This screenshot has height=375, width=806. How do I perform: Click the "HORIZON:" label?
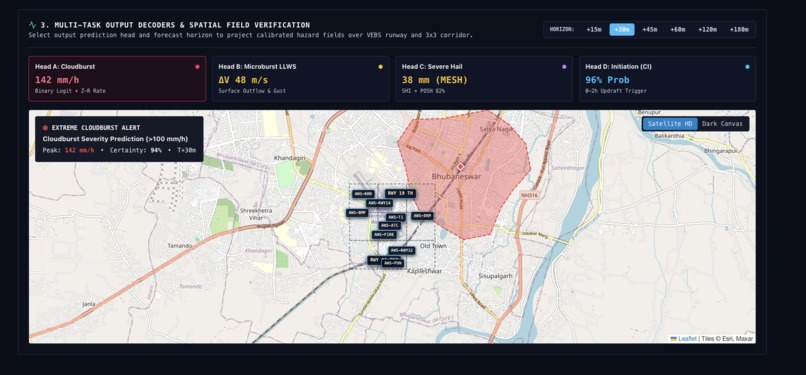click(562, 30)
